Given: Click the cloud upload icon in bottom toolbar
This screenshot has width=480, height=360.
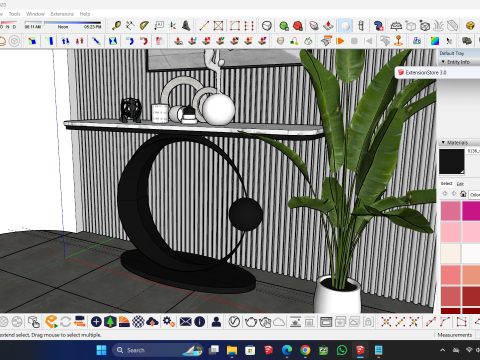Looking at the screenshot, I should point(152,322).
